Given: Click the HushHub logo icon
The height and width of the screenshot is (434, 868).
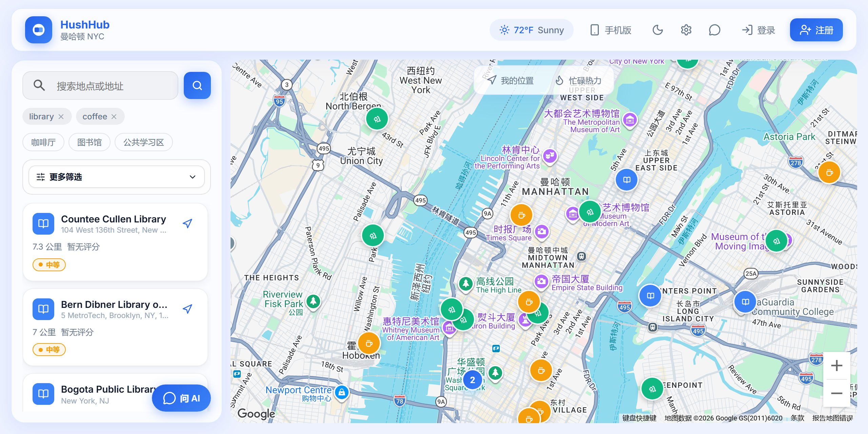Looking at the screenshot, I should 39,30.
